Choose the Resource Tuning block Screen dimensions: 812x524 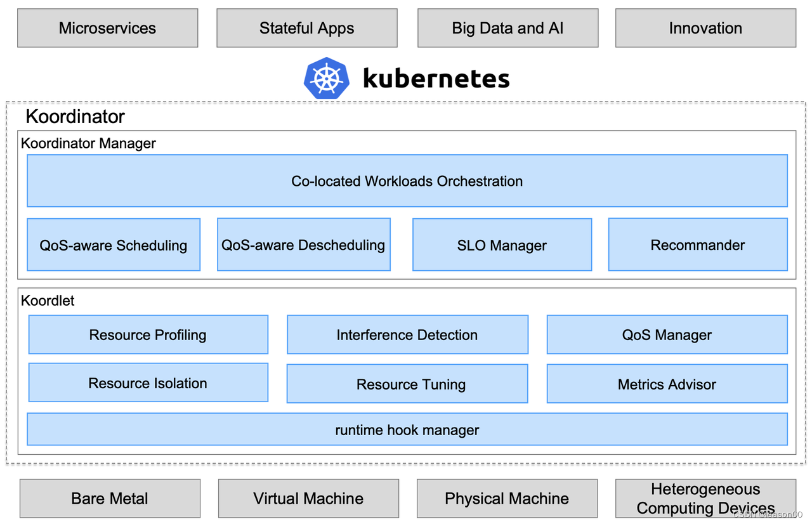tap(407, 384)
